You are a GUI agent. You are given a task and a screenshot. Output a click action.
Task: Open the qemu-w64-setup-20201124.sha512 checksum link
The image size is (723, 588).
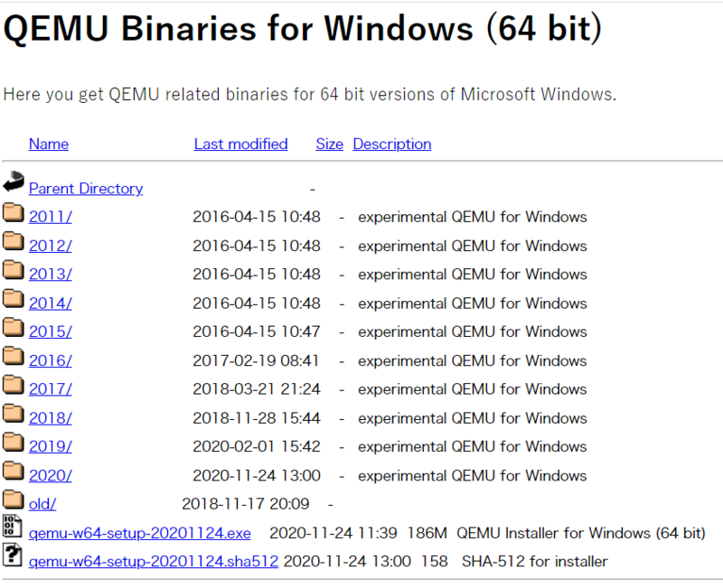[154, 561]
